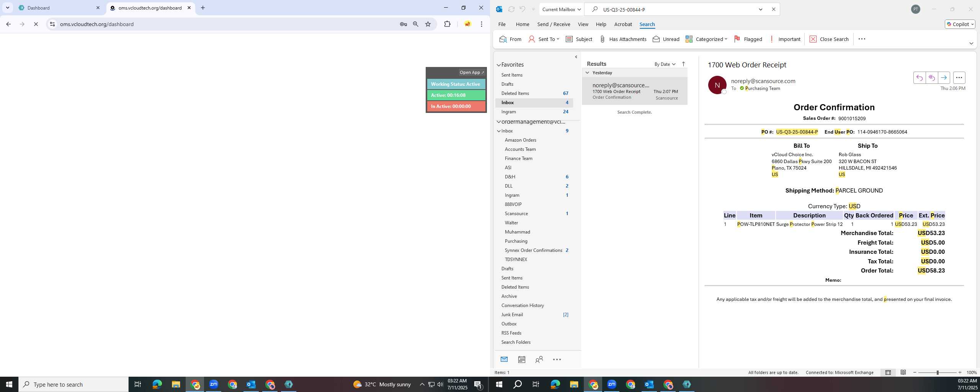Filter search by From sender
980x392 pixels.
point(510,39)
